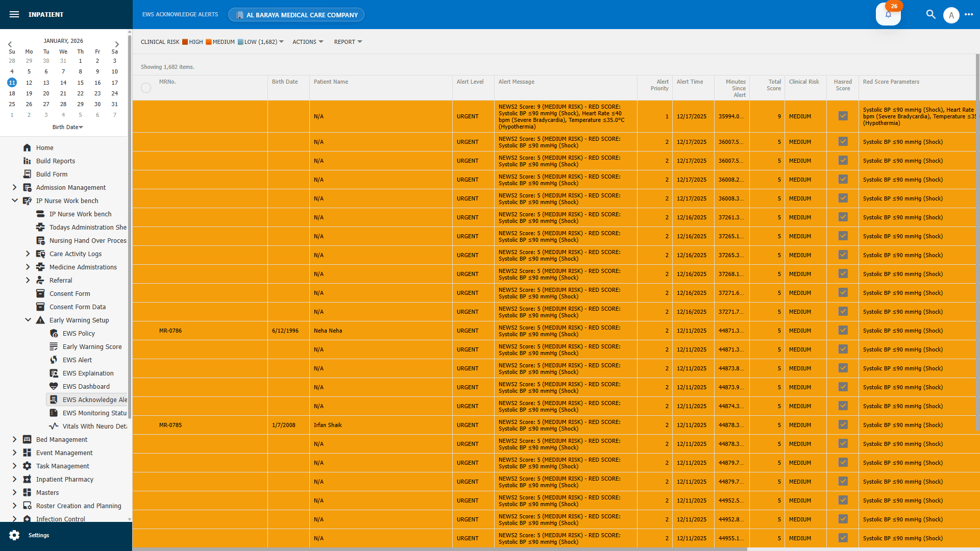The height and width of the screenshot is (551, 980).
Task: Click the Vitals With Neuro Details waveform icon
Action: [54, 426]
